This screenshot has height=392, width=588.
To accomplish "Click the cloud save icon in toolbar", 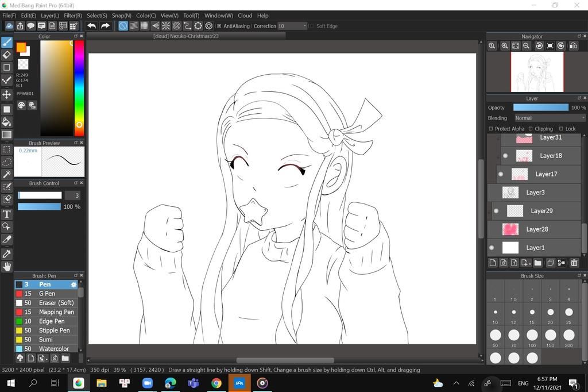I will point(9,26).
